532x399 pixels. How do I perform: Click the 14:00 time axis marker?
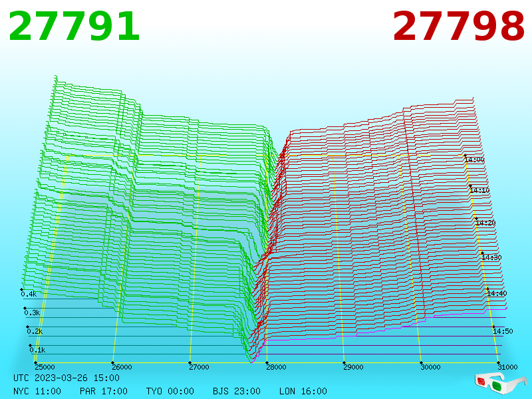pos(474,160)
